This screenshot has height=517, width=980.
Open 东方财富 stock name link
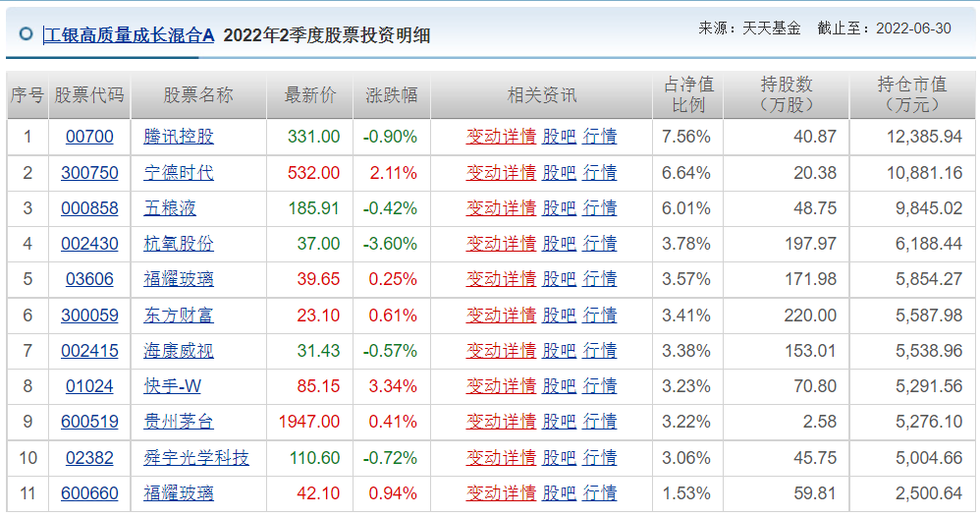coord(179,316)
